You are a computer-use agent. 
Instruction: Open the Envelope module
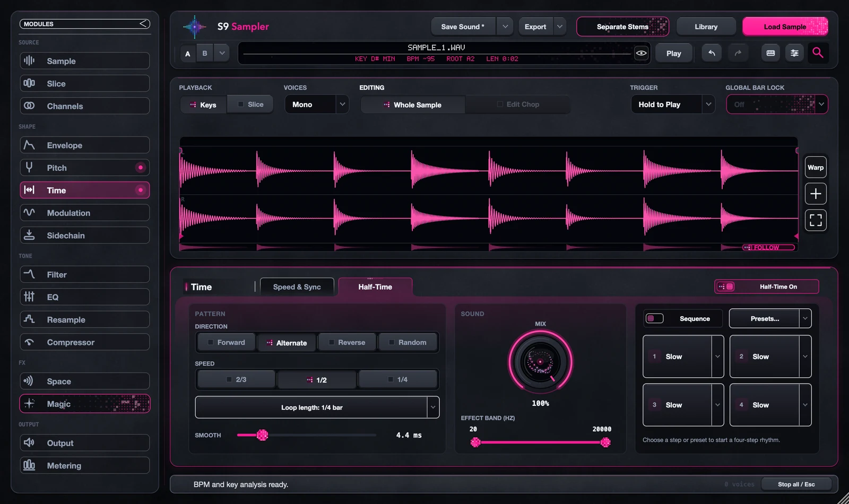[x=85, y=145]
